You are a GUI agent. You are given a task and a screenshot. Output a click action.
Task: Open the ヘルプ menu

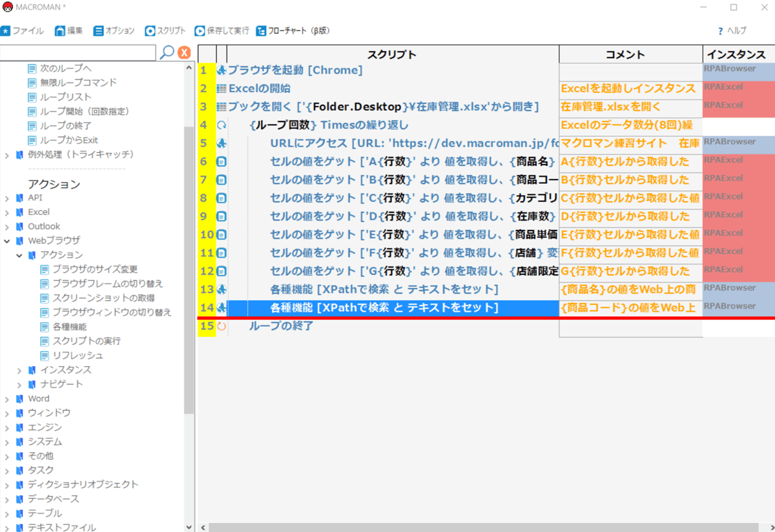click(732, 30)
